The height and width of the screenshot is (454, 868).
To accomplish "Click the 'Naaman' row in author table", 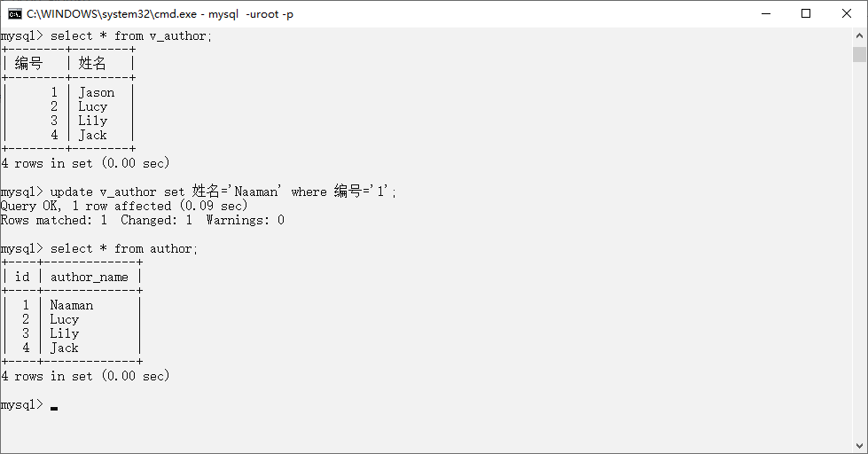I will click(72, 305).
